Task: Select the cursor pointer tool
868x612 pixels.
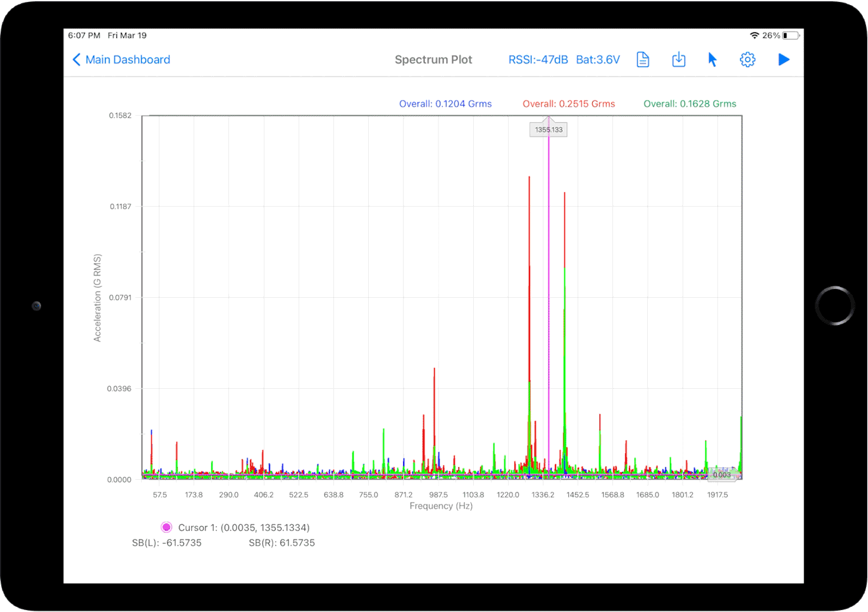Action: (712, 59)
